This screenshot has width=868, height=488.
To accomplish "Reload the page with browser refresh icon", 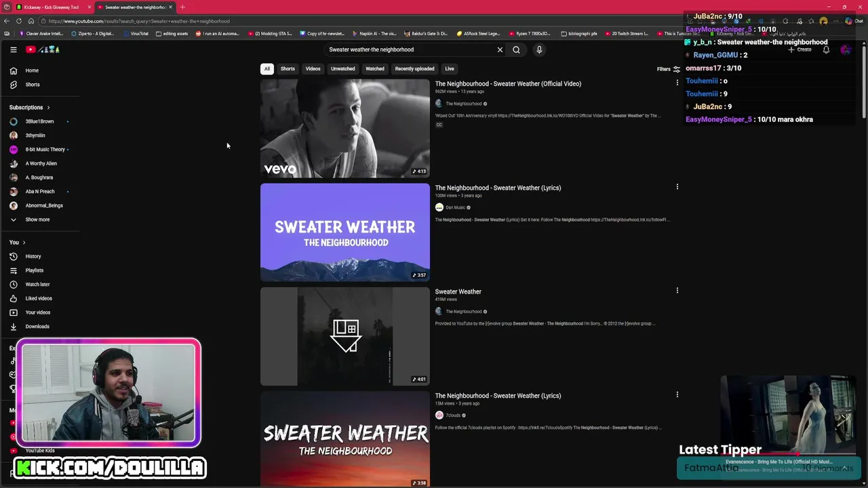I will (x=31, y=21).
